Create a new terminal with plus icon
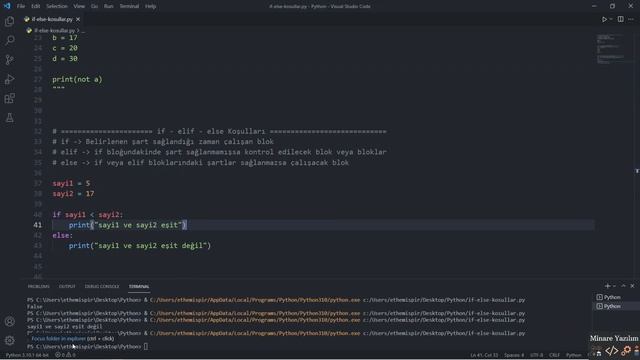 607,286
